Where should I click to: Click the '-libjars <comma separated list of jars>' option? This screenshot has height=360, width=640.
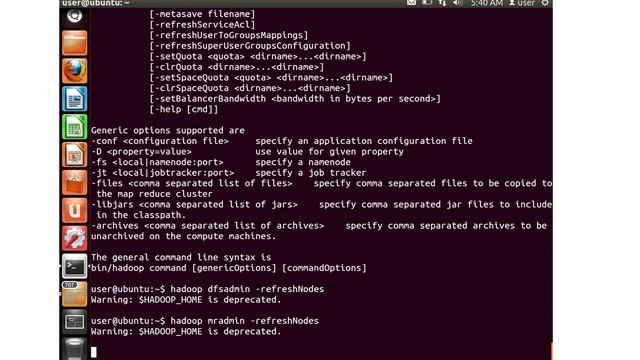pos(194,205)
